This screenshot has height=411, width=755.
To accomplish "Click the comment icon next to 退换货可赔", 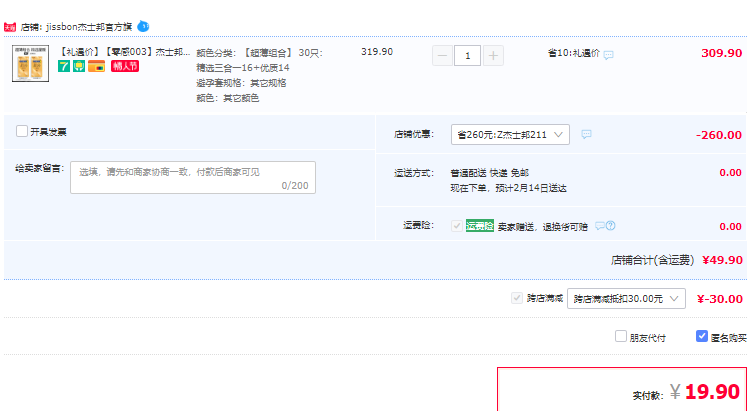I will [x=599, y=226].
